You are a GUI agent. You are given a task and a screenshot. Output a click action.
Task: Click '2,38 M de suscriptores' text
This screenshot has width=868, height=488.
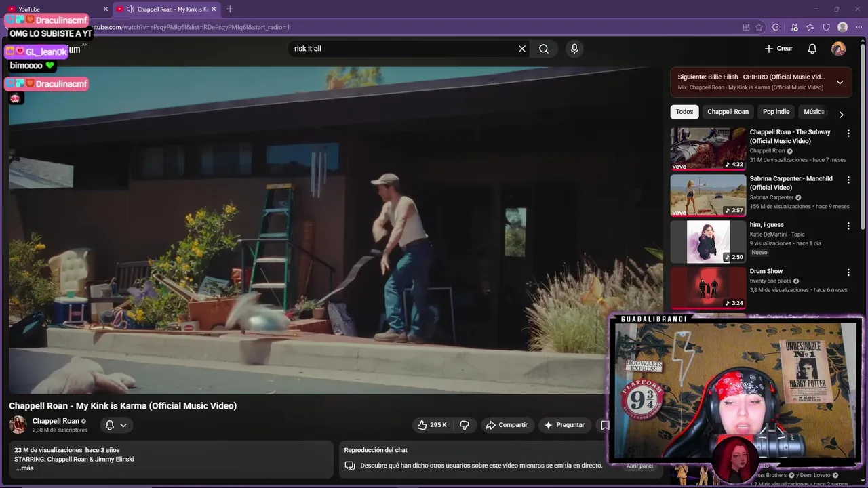60,430
